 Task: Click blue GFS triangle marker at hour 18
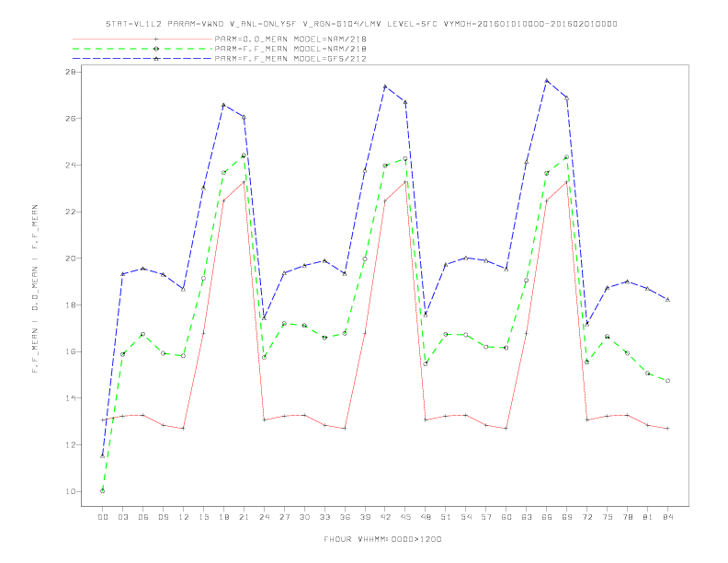pos(223,105)
